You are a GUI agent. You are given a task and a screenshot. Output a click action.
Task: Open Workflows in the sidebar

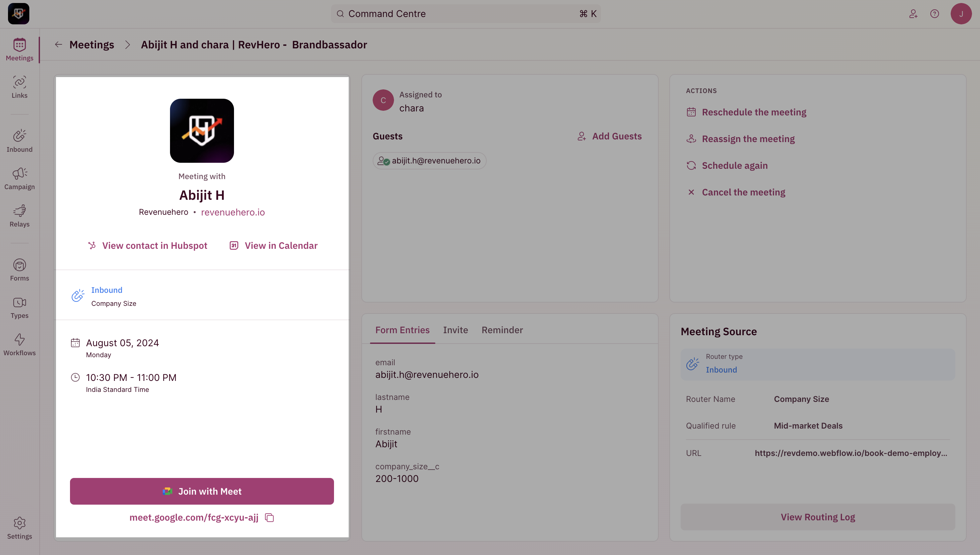[x=19, y=345]
